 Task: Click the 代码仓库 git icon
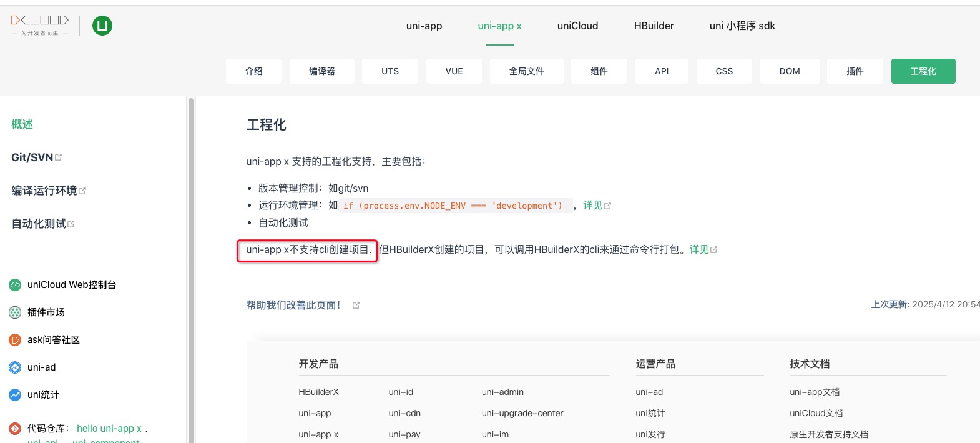15,429
